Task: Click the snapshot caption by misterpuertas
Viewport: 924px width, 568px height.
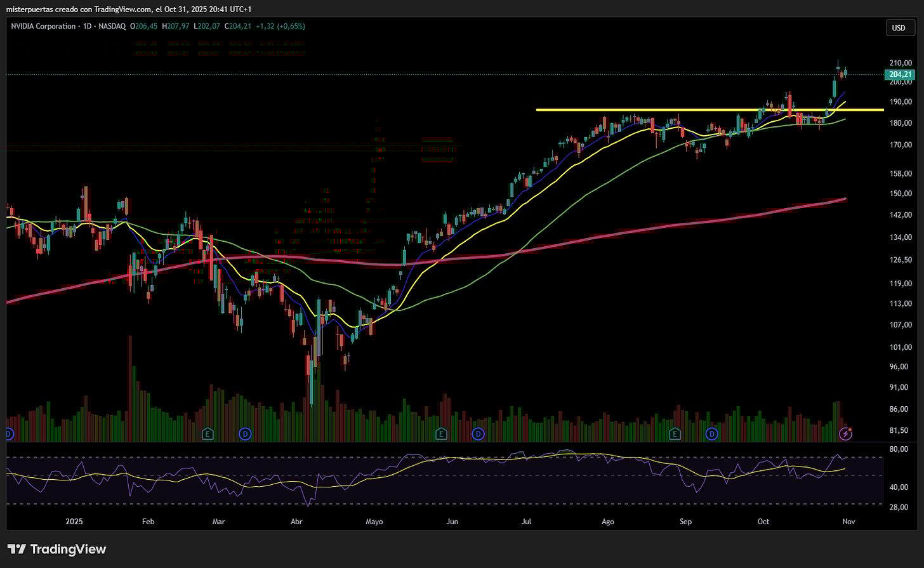Action: click(129, 9)
